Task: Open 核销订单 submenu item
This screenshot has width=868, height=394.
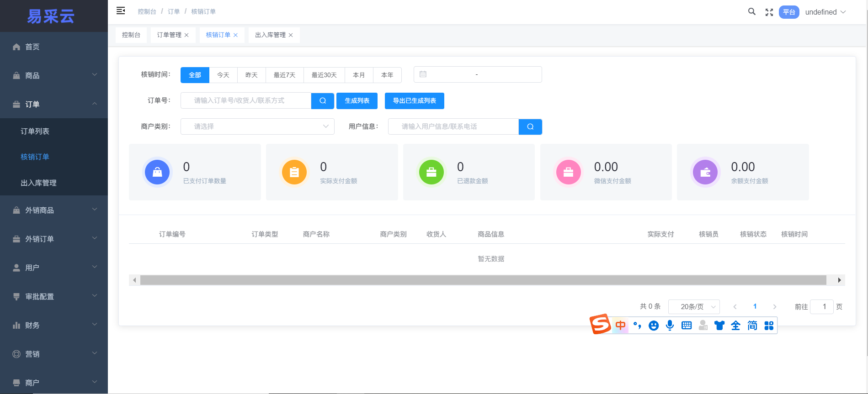Action: (54, 157)
